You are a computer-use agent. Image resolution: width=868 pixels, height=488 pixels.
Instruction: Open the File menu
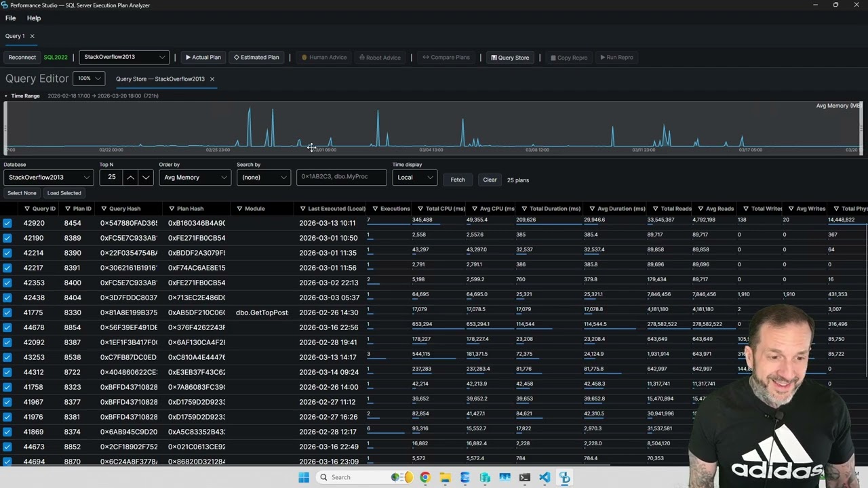(x=10, y=18)
